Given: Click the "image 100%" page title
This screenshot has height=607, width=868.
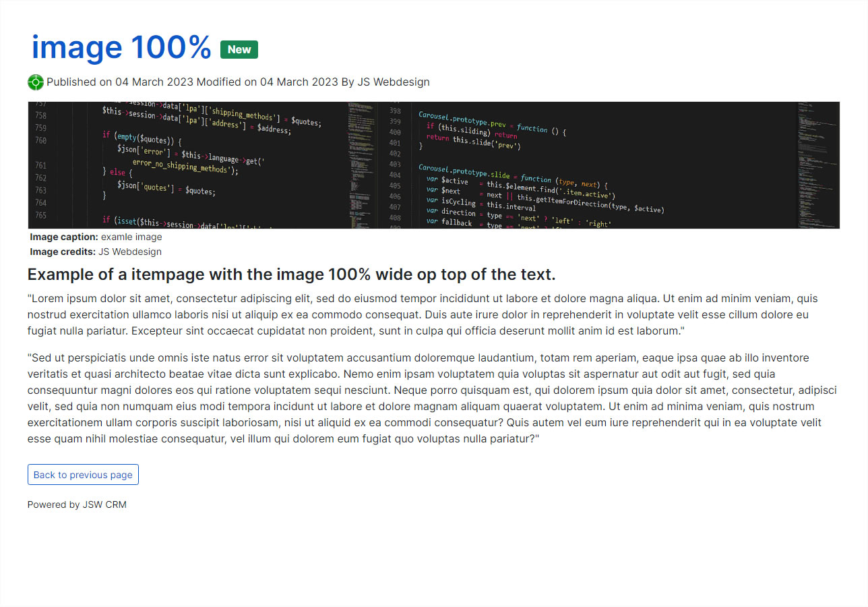Looking at the screenshot, I should 121,47.
